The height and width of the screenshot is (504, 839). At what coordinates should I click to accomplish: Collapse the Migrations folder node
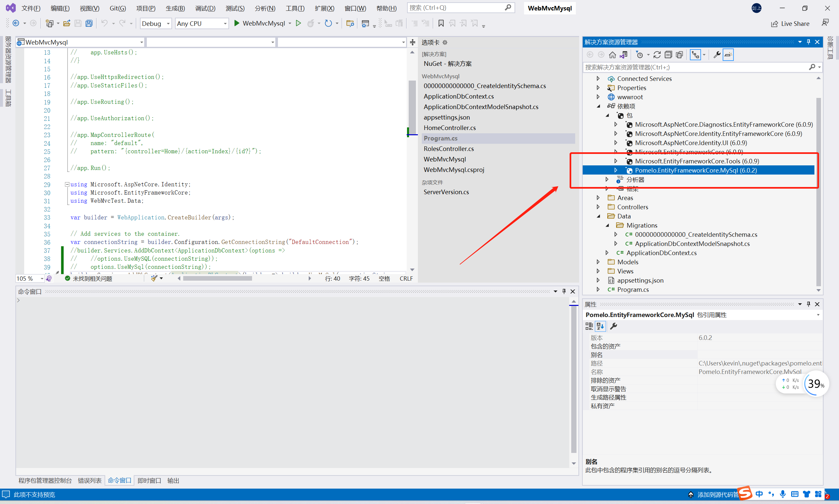[x=607, y=225]
